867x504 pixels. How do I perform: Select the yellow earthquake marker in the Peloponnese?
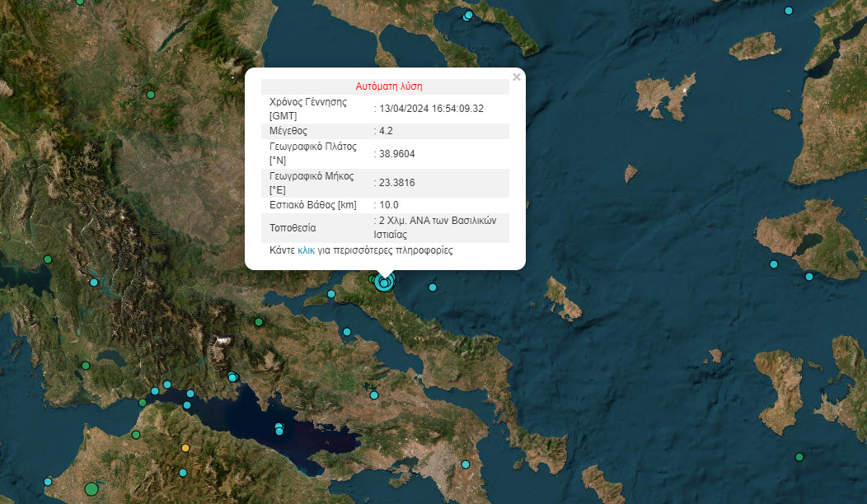coord(185,448)
